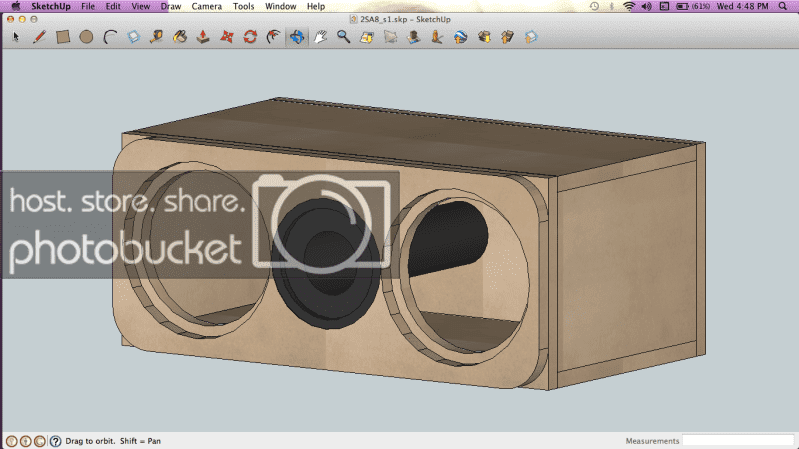Screen dimensions: 799x449
Task: Activate the Rotate tool
Action: (250, 37)
